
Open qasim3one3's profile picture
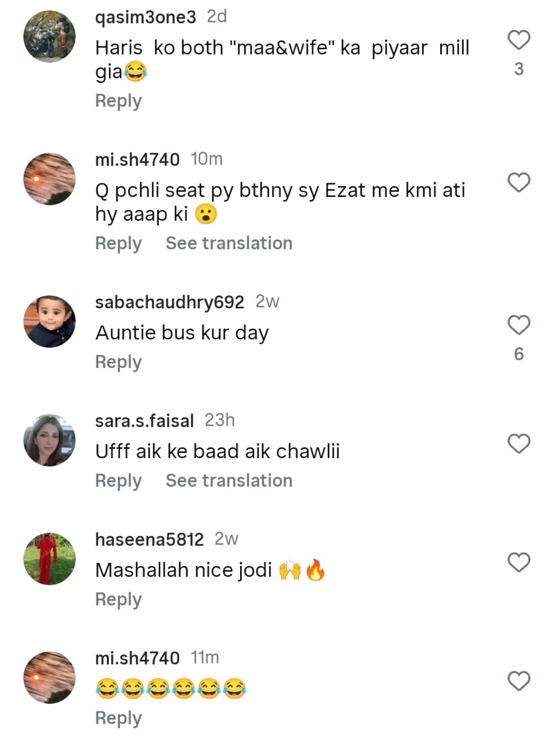click(x=49, y=37)
